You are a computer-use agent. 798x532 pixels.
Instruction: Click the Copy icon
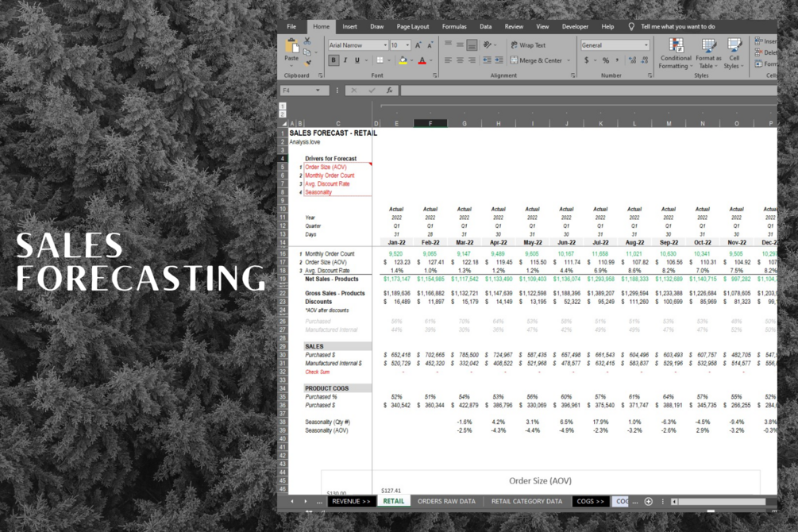(306, 52)
